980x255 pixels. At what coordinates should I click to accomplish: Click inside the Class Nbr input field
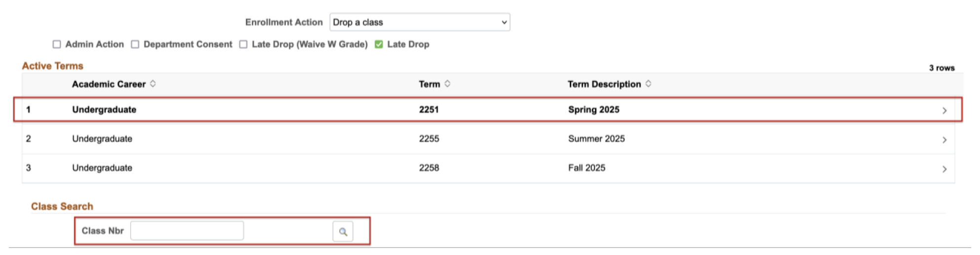(187, 231)
